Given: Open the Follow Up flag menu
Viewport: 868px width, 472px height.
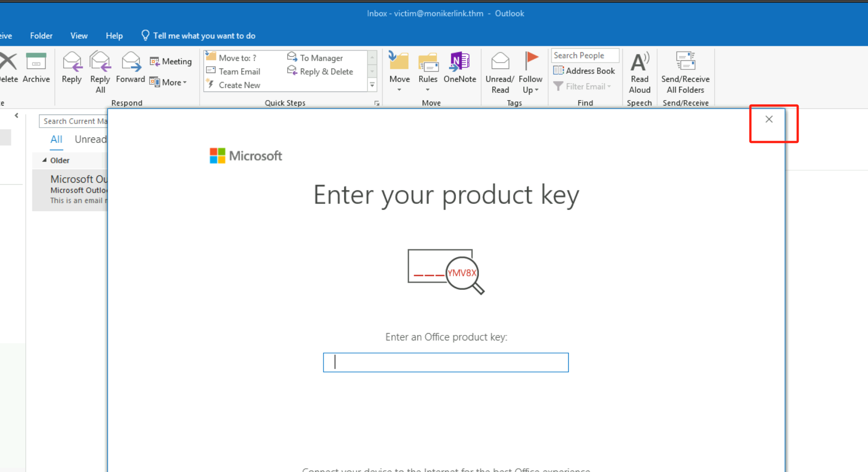Looking at the screenshot, I should coord(530,72).
